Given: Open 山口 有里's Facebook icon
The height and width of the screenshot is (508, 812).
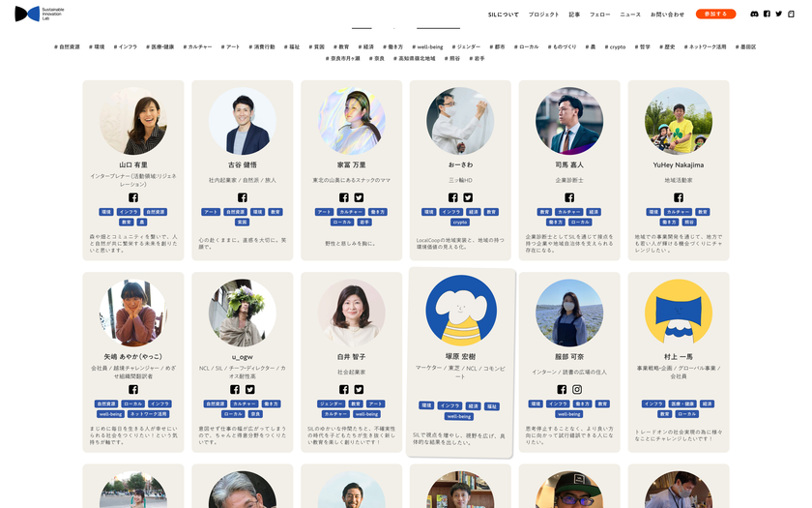Looking at the screenshot, I should click(x=133, y=197).
